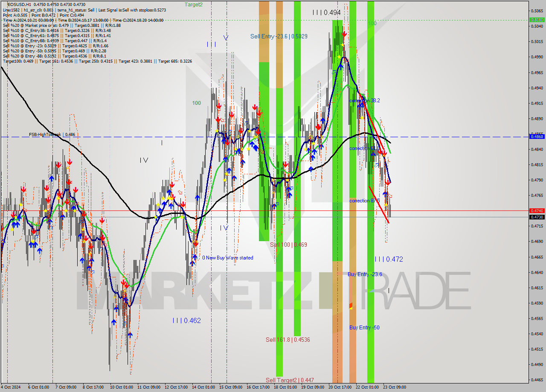Viewport: 546px width, 392px height.
Task: Click the 'Sell %10 @ Entry -23: 0.5029' line
Action: [x=55, y=46]
